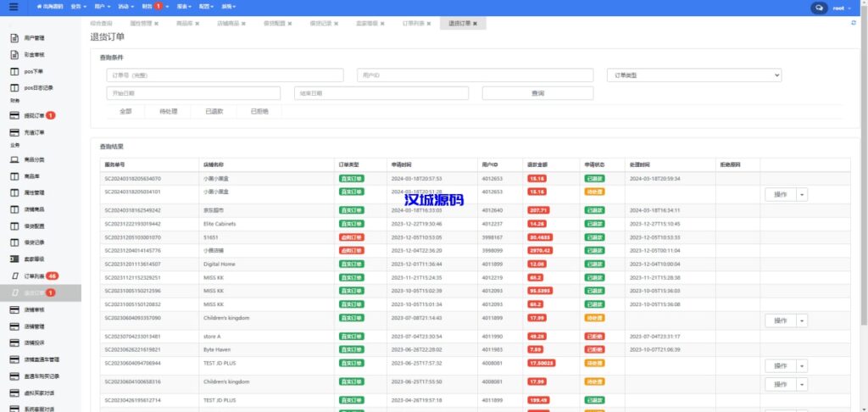Image resolution: width=868 pixels, height=412 pixels.
Task: Expand the root user menu
Action: click(842, 8)
